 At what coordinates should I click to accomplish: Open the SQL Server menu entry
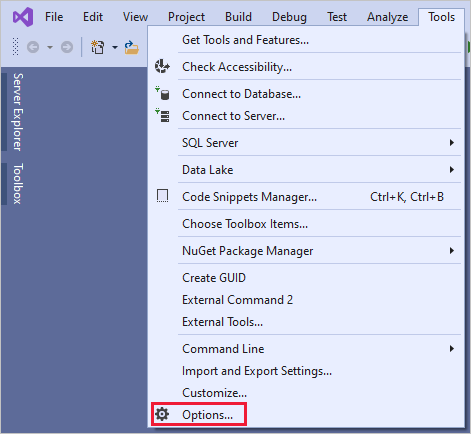(x=306, y=143)
